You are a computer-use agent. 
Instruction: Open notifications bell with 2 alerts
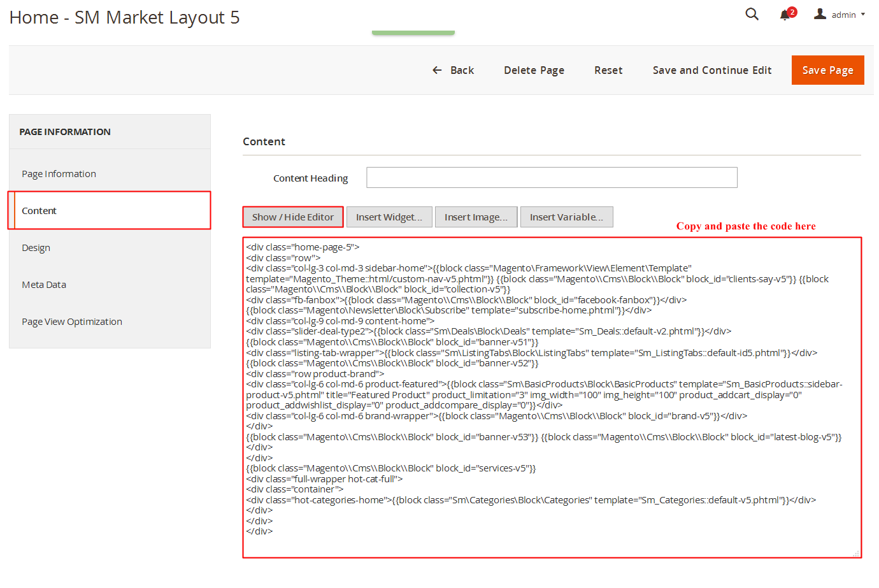tap(787, 14)
